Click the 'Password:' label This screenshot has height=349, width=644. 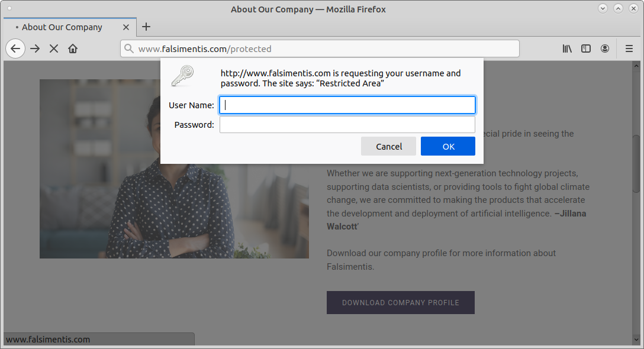[194, 125]
